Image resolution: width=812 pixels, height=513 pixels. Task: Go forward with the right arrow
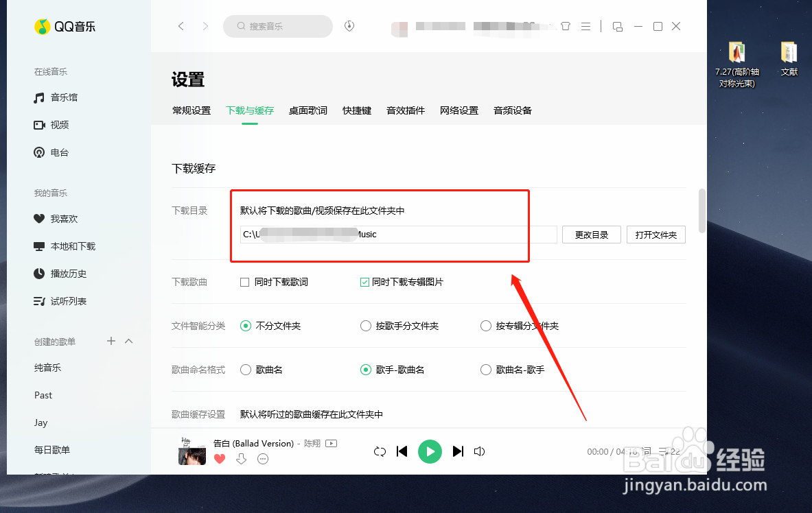pyautogui.click(x=206, y=26)
